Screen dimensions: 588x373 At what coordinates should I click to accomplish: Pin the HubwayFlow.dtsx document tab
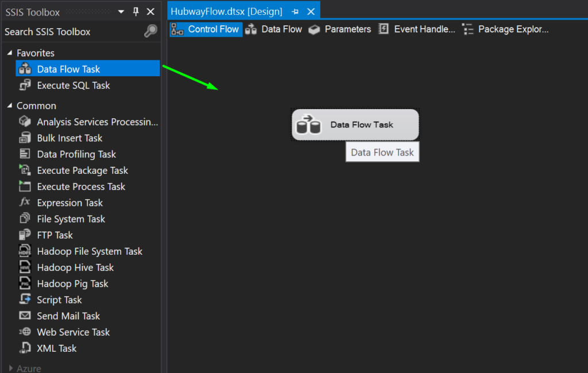click(295, 10)
